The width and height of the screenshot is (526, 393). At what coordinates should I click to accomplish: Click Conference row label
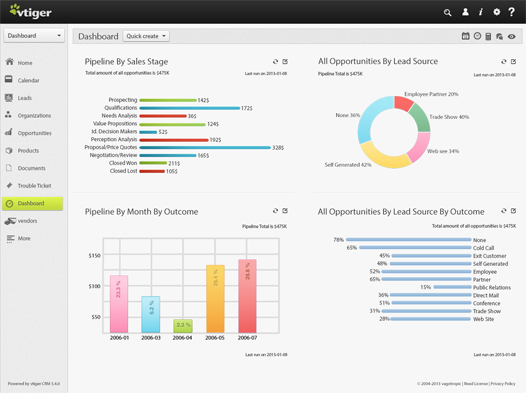pyautogui.click(x=486, y=303)
